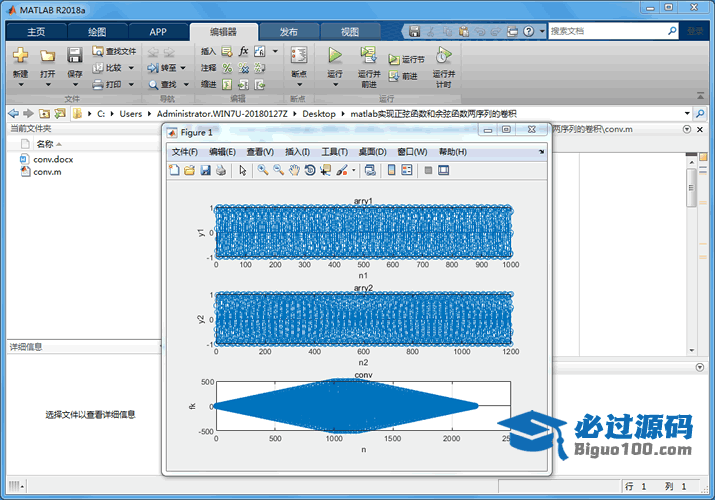Expand the Save (保存) dropdown arrow
Screen dimensions: 715x500
pos(75,85)
